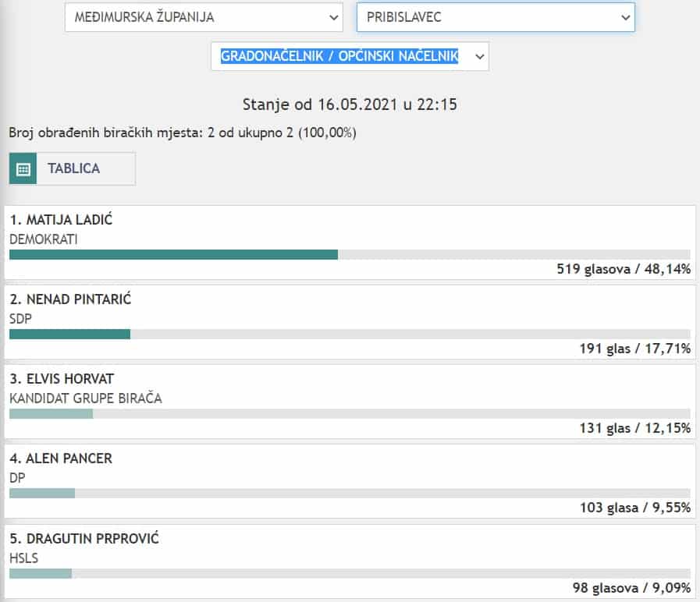The image size is (700, 602).
Task: Click the DEMOKRATI party label
Action: 44,239
